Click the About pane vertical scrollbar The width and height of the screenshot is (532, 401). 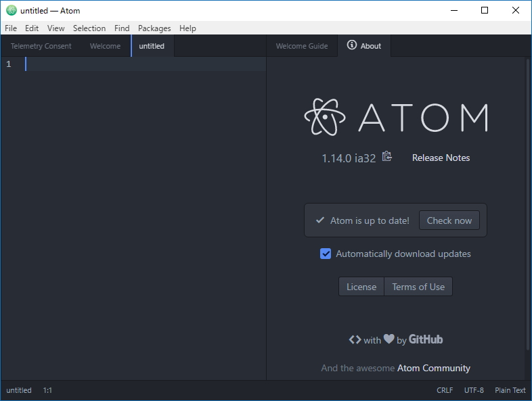[x=527, y=204]
